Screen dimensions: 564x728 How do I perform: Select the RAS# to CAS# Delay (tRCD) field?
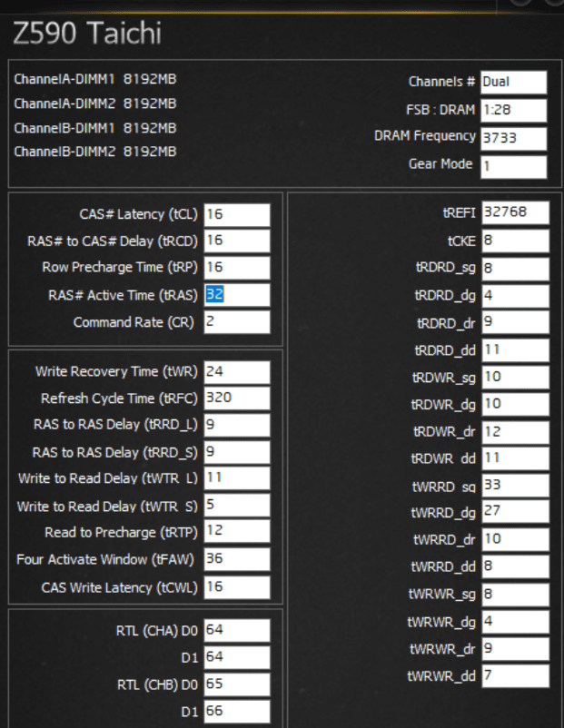point(237,241)
